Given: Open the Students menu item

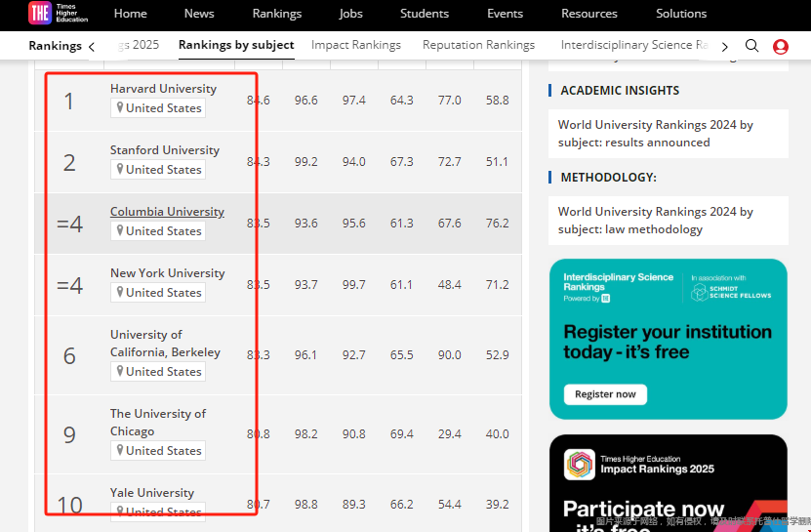Looking at the screenshot, I should [x=425, y=14].
